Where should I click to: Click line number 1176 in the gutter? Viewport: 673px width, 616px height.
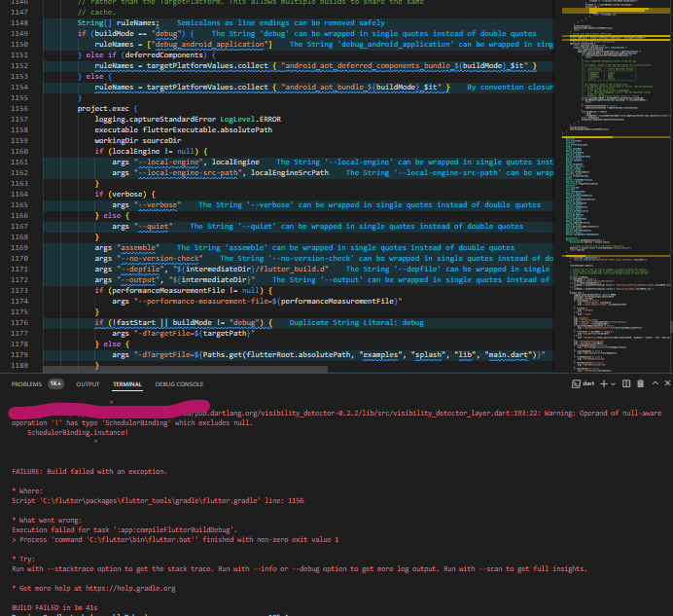click(x=19, y=323)
